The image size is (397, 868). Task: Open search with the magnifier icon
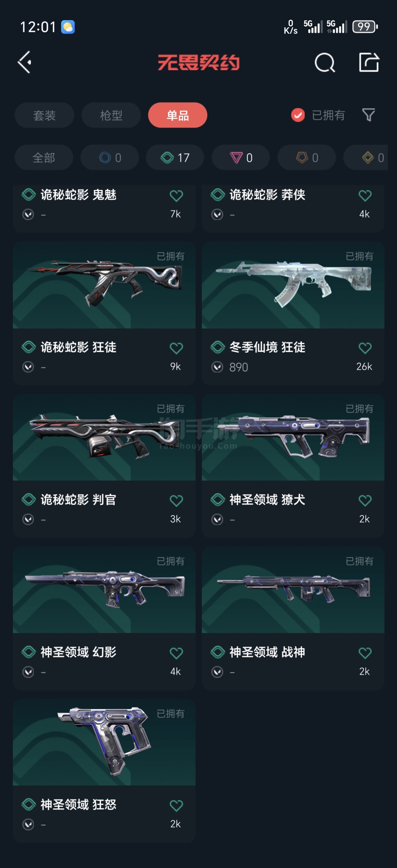tap(324, 62)
